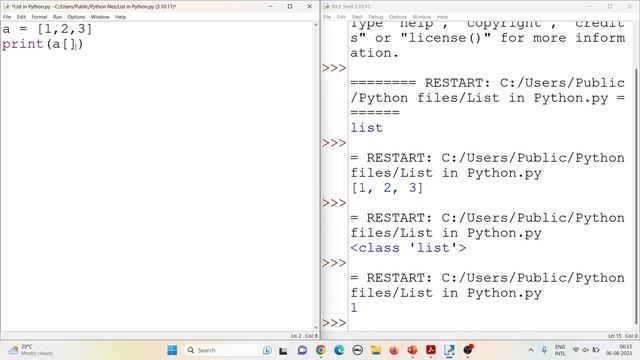640x360 pixels.
Task: Minimize the editor window
Action: click(x=271, y=7)
